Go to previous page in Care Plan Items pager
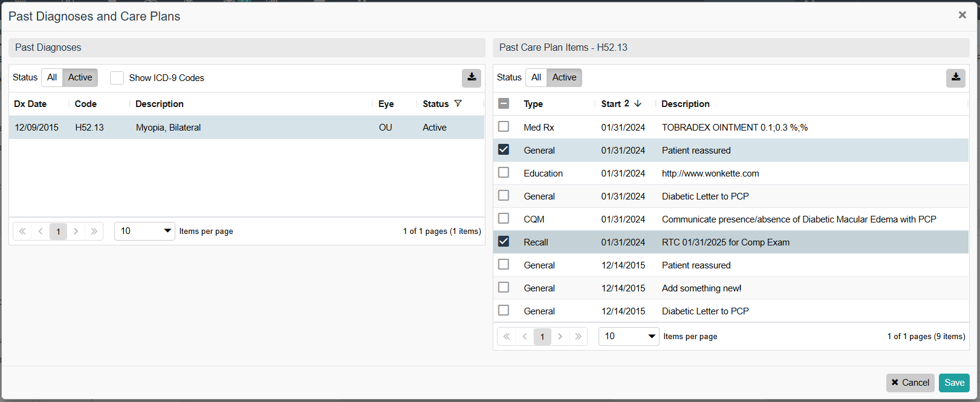Viewport: 980px width, 402px height. [x=525, y=336]
